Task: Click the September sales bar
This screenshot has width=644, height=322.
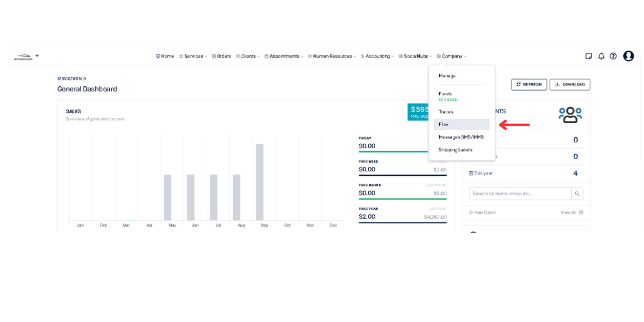Action: point(260,182)
